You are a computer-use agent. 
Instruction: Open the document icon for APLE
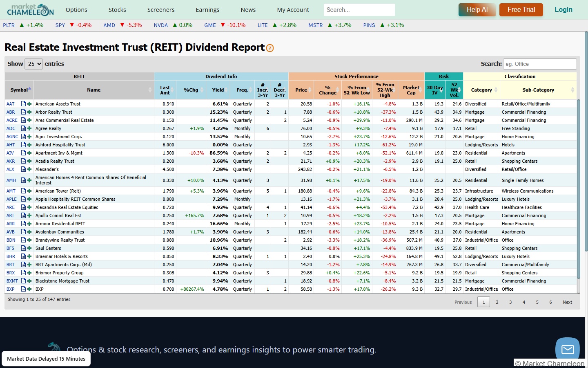click(x=23, y=199)
